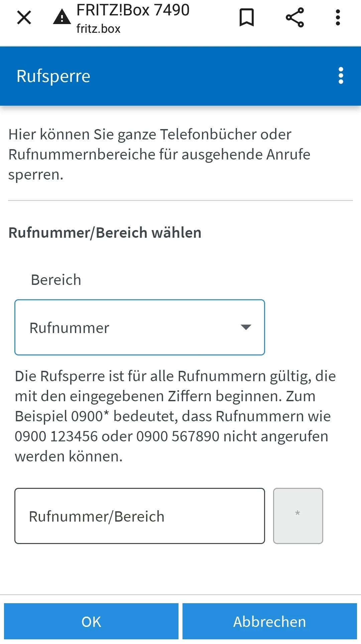This screenshot has width=361, height=644.
Task: Tap the FRITZ!Box 7490 page title
Action: coord(133,10)
